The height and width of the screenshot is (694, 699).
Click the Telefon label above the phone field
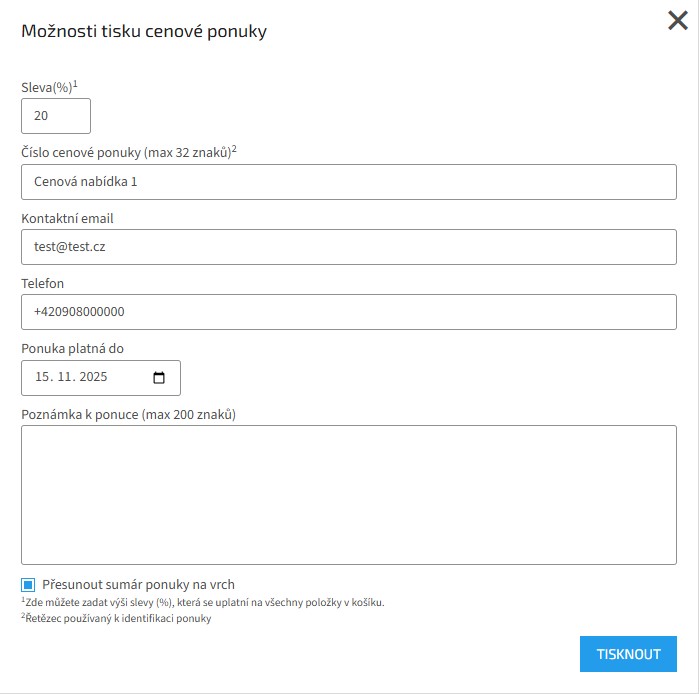43,283
